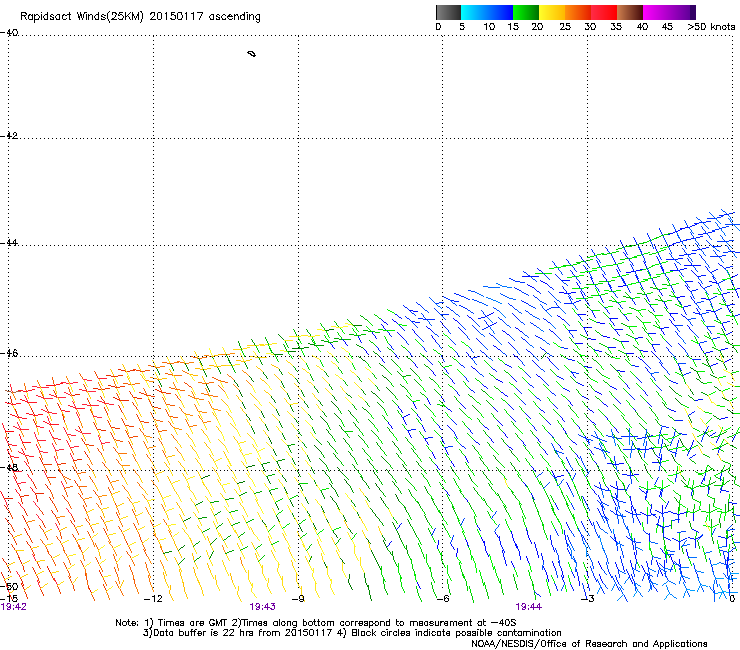Click the '25' value under the color scale

565,27
